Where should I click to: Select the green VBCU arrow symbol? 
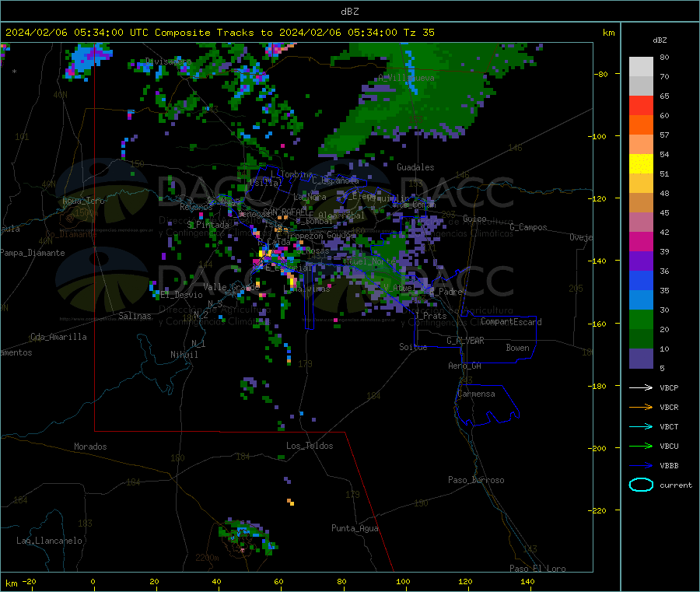(641, 446)
